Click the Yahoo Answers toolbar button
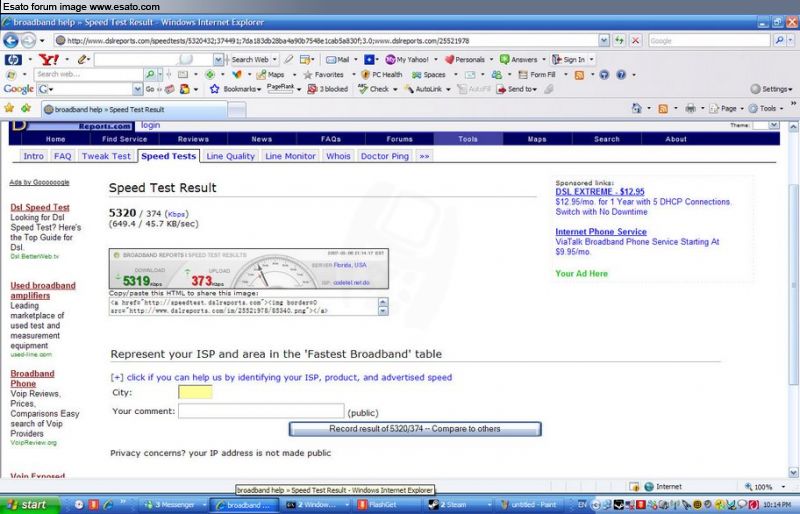Image resolution: width=800 pixels, height=514 pixels. pos(518,60)
